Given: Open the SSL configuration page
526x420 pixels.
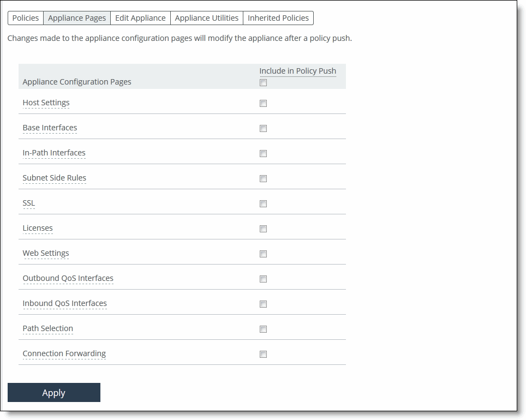Looking at the screenshot, I should point(28,203).
